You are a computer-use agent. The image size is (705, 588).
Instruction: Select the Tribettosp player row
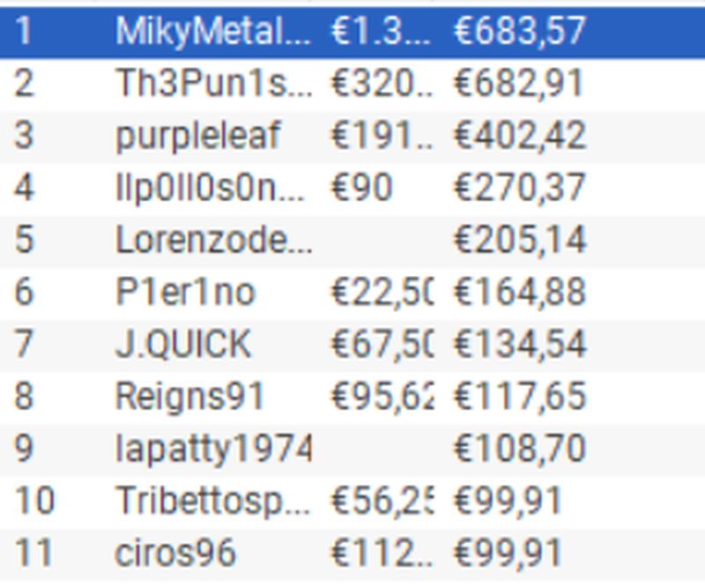coord(352,502)
